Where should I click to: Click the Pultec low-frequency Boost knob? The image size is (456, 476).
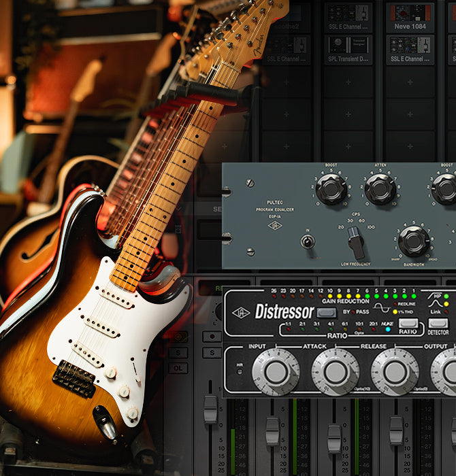point(331,190)
